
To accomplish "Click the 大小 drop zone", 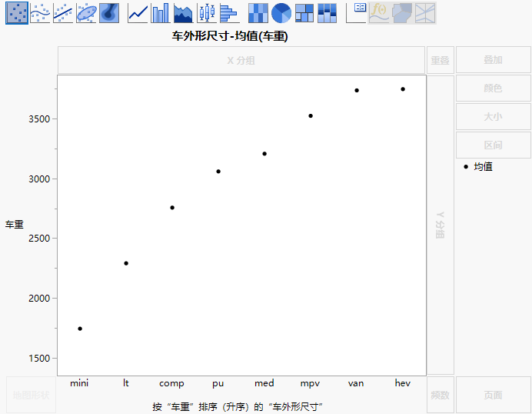I will (x=493, y=117).
